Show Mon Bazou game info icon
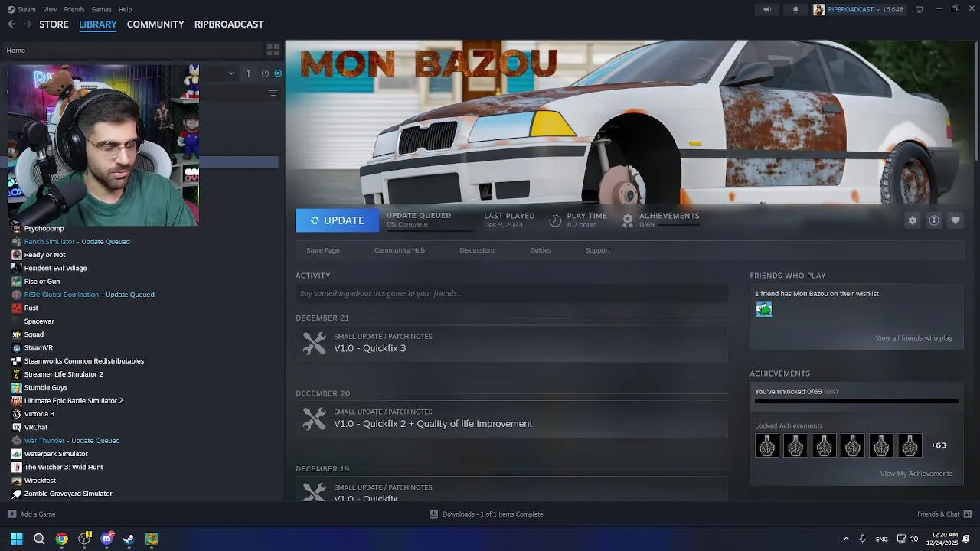Image resolution: width=980 pixels, height=551 pixels. tap(934, 220)
